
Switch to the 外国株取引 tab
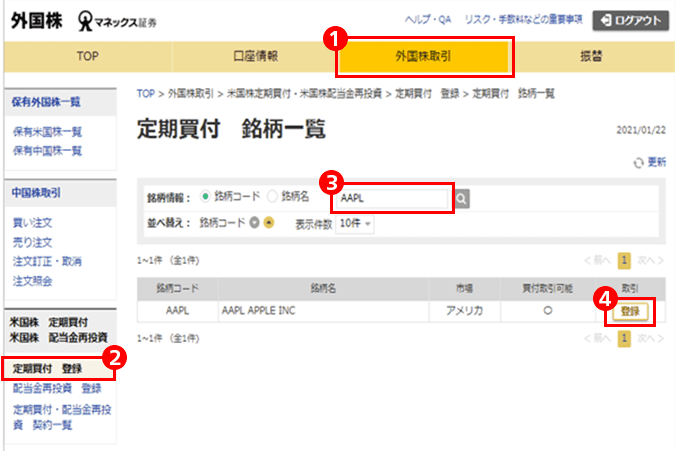424,56
